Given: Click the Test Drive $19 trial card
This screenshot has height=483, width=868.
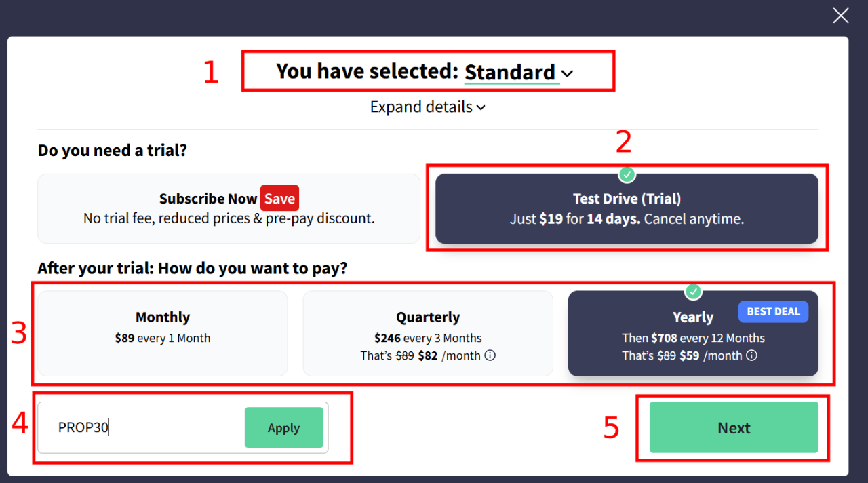Looking at the screenshot, I should click(627, 208).
